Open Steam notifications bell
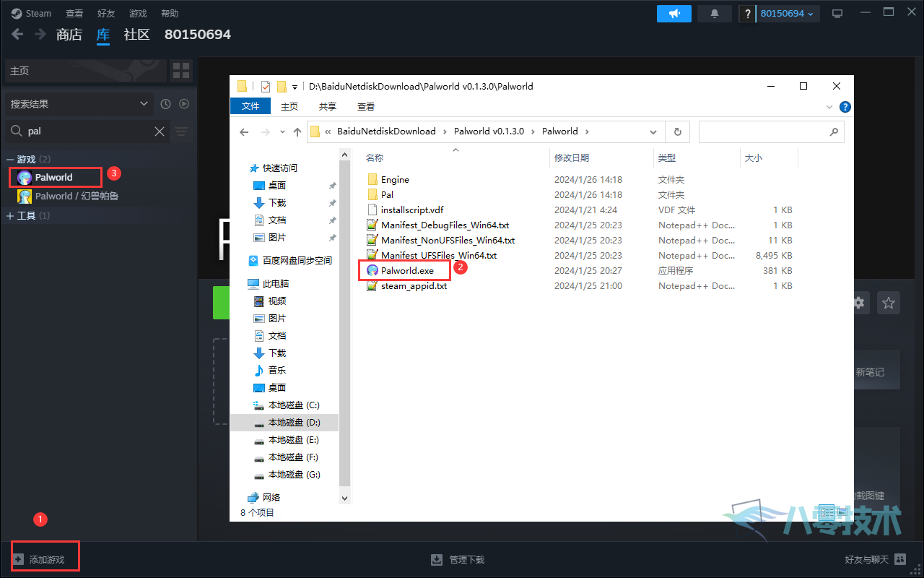 [x=715, y=14]
